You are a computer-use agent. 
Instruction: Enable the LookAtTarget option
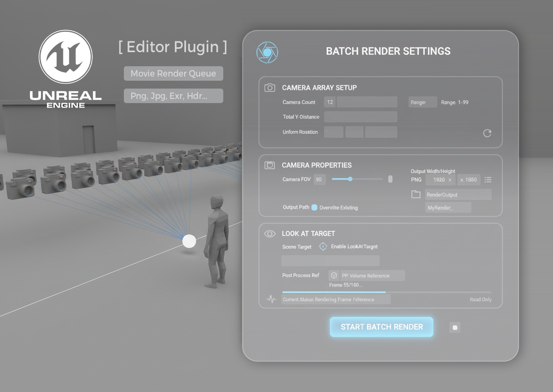[354, 246]
